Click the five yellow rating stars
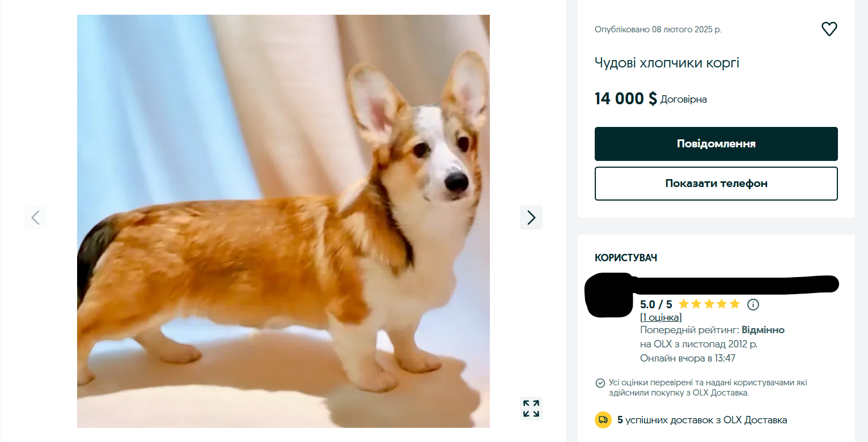 (709, 304)
